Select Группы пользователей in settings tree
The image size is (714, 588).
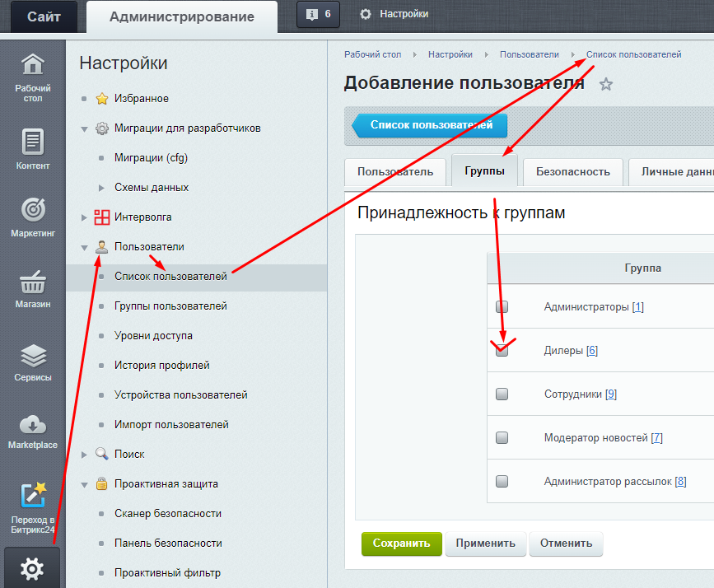170,306
